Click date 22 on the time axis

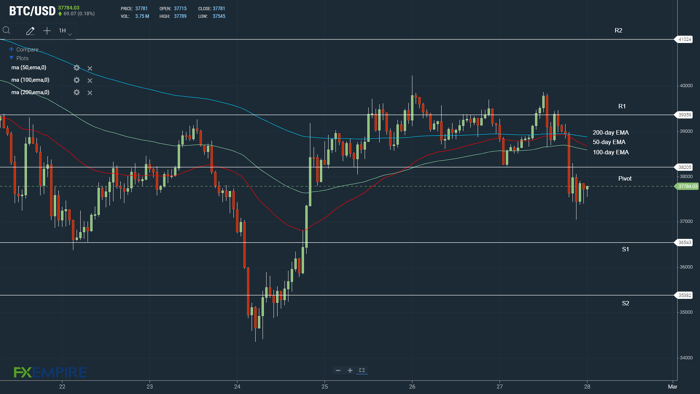pos(62,387)
